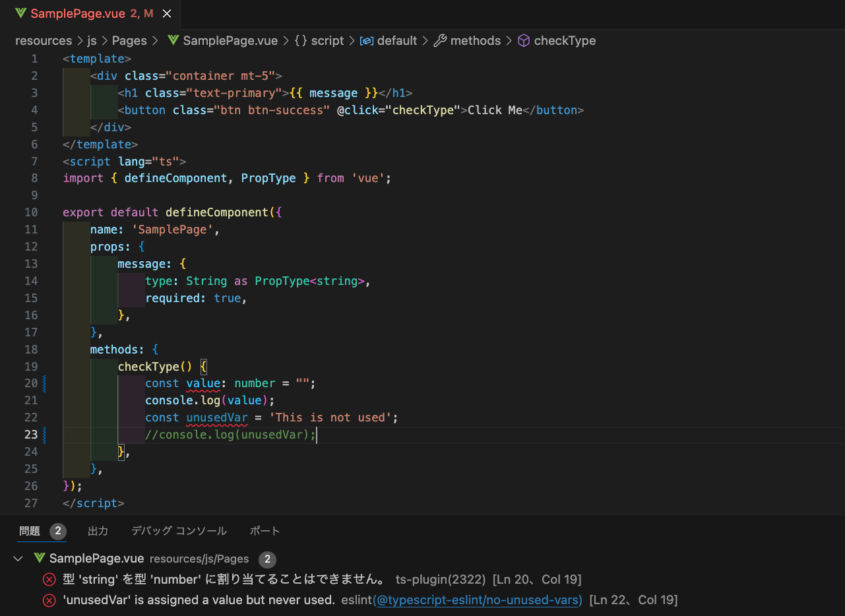Click 'defineComponent' in the import statement
The width and height of the screenshot is (845, 616).
tap(175, 178)
